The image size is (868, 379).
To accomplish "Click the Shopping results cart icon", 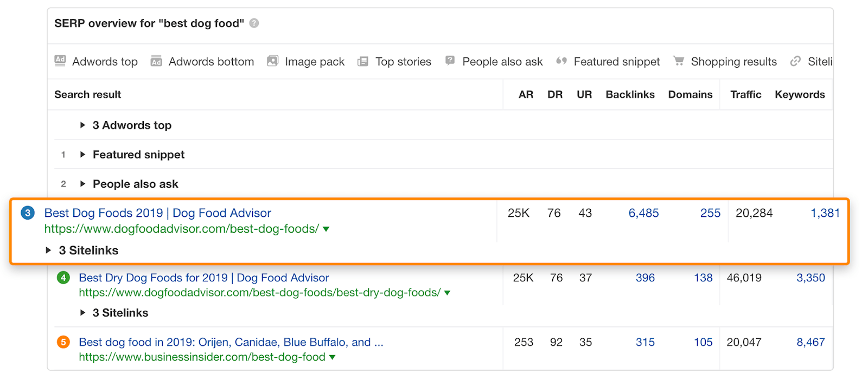I will click(x=678, y=61).
